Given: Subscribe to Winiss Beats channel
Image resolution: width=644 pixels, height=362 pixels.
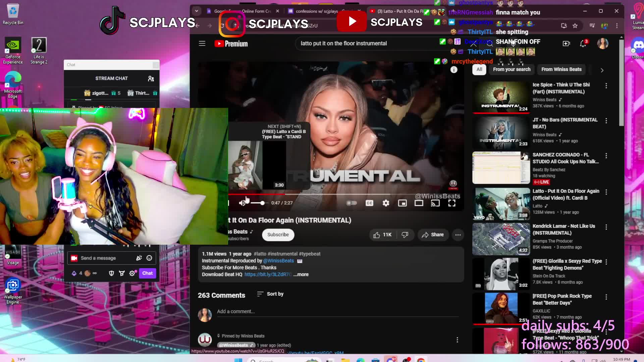Looking at the screenshot, I should coord(278,235).
